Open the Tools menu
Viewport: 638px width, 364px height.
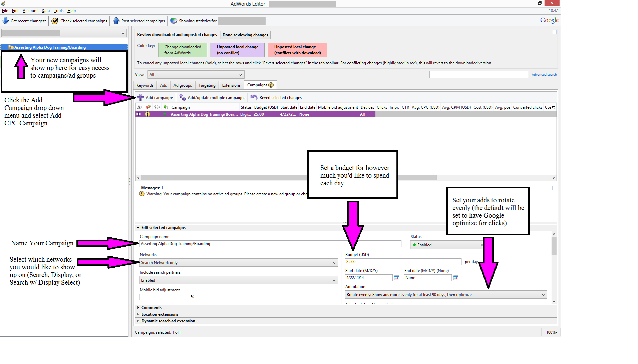point(58,11)
